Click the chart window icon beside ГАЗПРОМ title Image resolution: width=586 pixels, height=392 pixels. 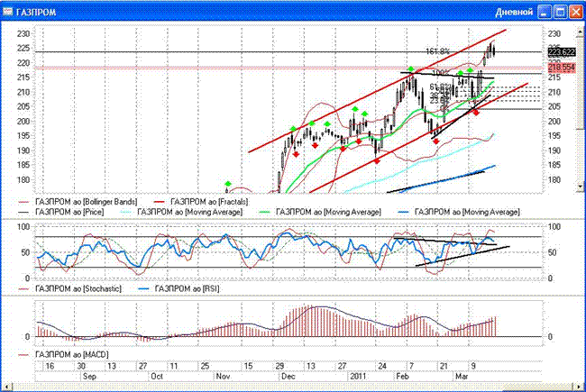point(7,12)
